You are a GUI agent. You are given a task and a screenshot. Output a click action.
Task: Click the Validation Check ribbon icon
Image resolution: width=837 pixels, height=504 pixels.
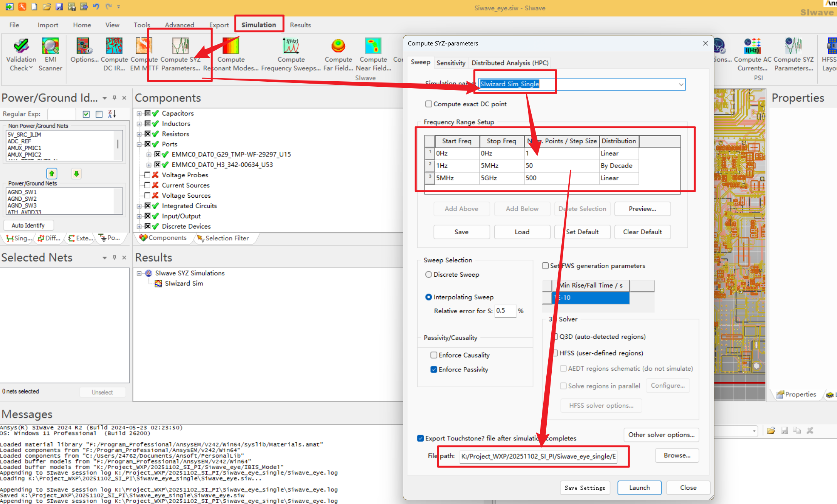pyautogui.click(x=21, y=46)
